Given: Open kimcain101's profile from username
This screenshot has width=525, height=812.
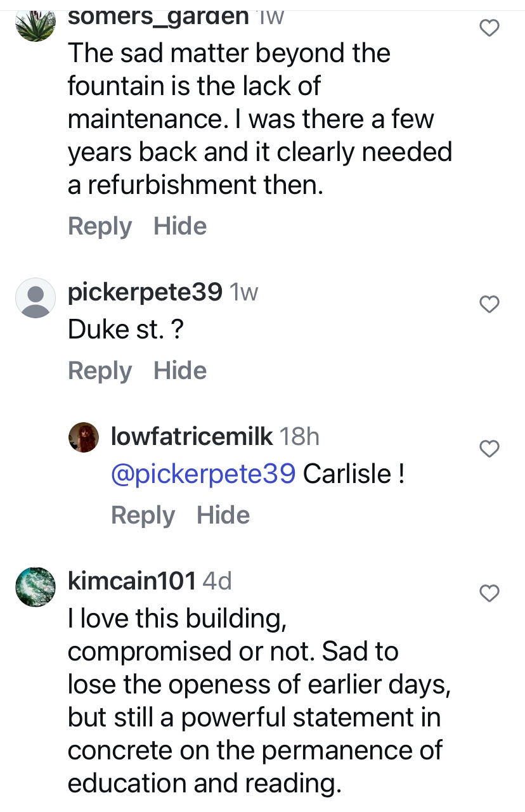Looking at the screenshot, I should pos(131,581).
